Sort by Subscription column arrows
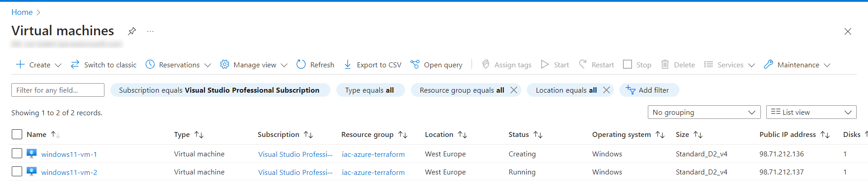Viewport: 868px width, 193px height. click(x=308, y=135)
